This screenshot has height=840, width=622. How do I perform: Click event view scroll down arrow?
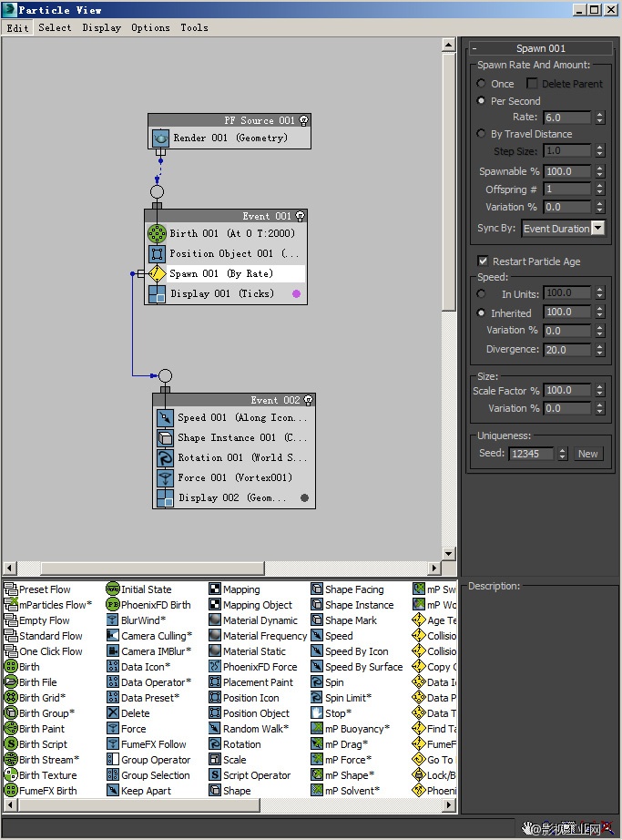coord(449,553)
